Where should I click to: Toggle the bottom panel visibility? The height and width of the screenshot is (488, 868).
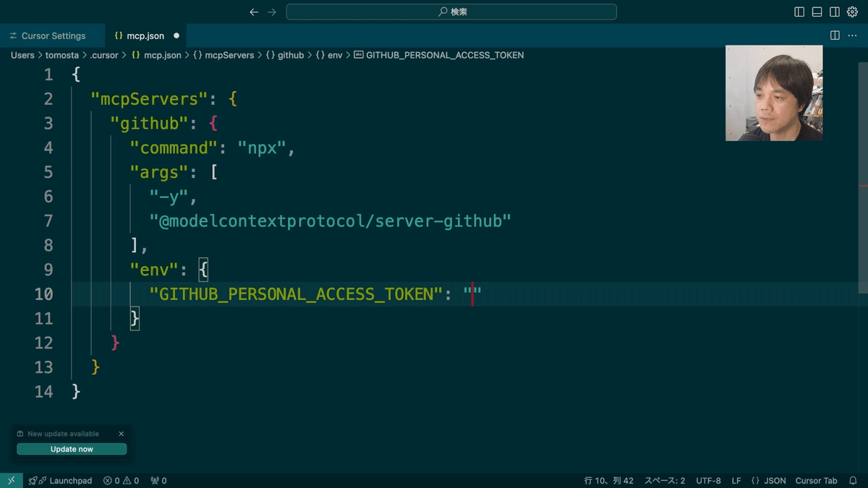pos(817,12)
